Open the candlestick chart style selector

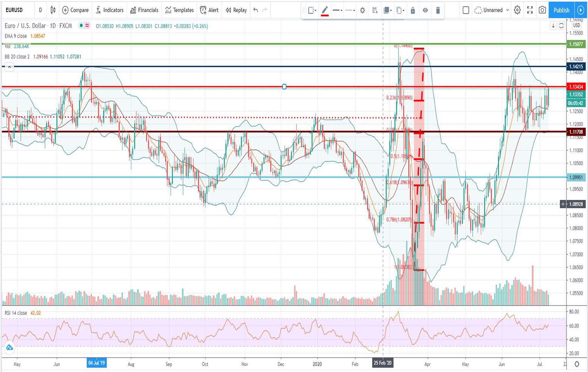tap(53, 10)
